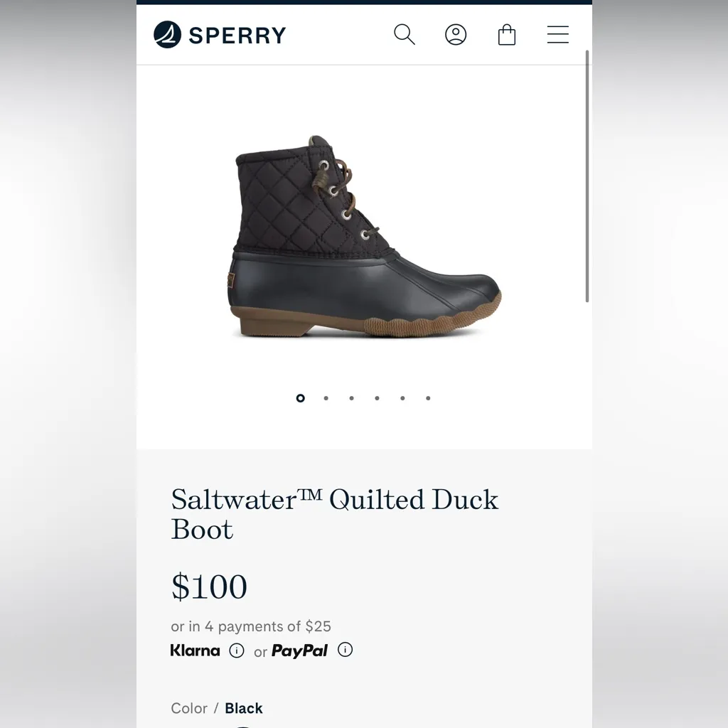Click the duck boot product image
The image size is (728, 728).
point(364,235)
